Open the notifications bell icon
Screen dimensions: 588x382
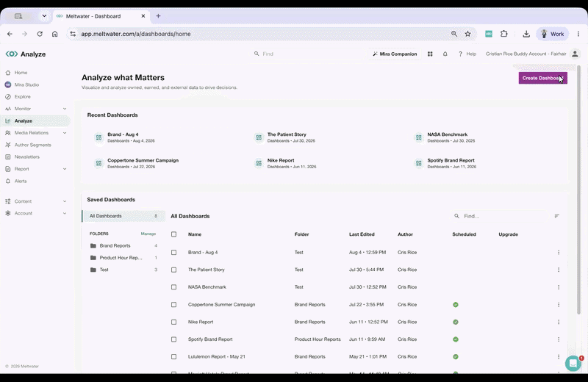pos(445,54)
